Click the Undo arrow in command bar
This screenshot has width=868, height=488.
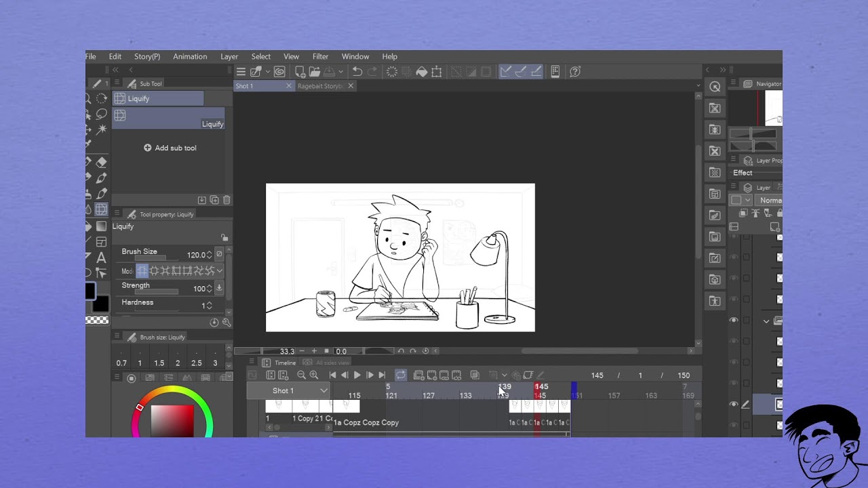point(357,71)
